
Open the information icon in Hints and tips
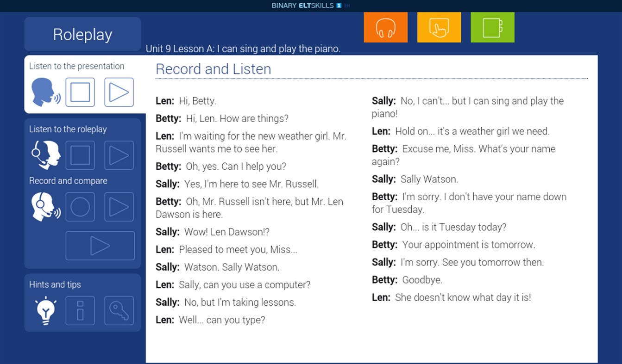coord(80,310)
